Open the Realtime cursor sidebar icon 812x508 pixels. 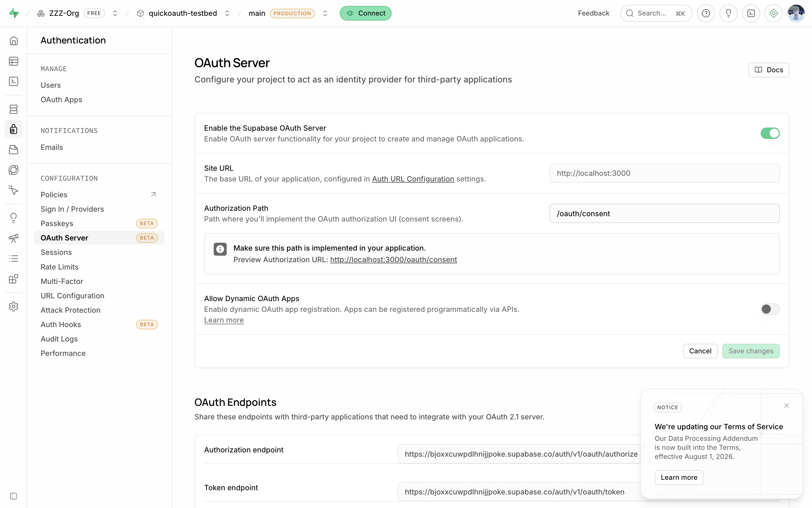point(14,190)
